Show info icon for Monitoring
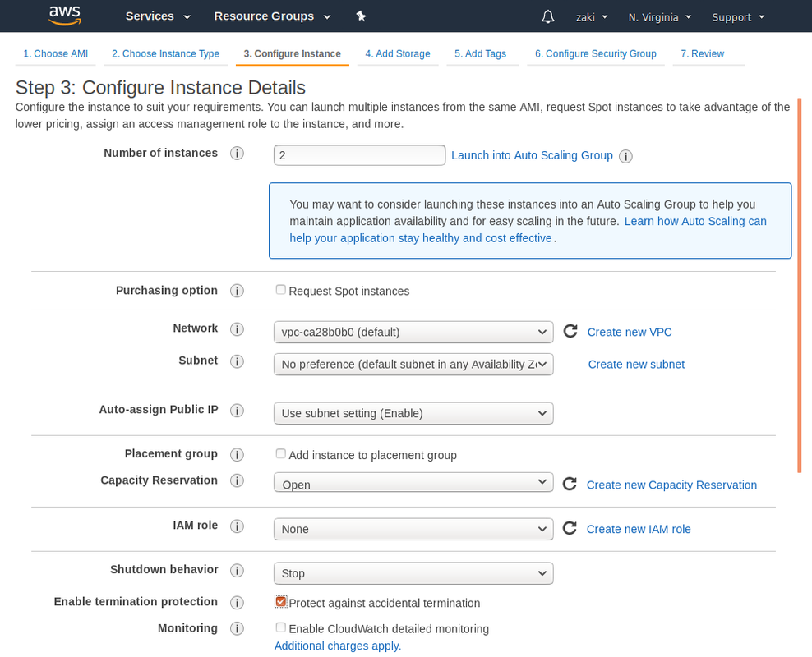The width and height of the screenshot is (812, 657). pos(237,628)
